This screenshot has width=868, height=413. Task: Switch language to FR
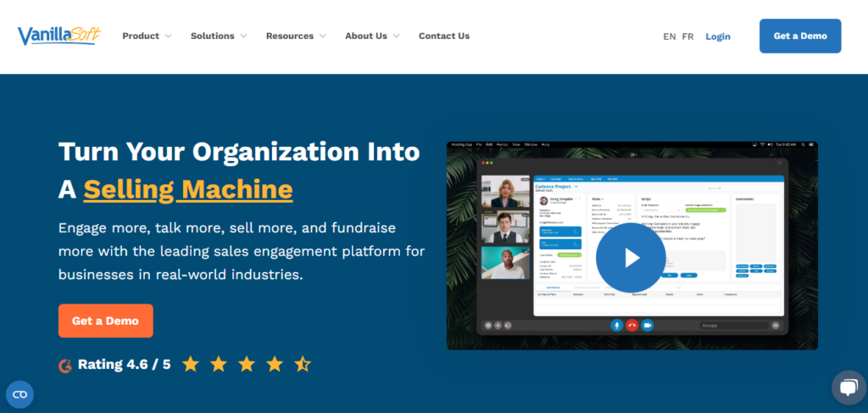click(x=687, y=36)
